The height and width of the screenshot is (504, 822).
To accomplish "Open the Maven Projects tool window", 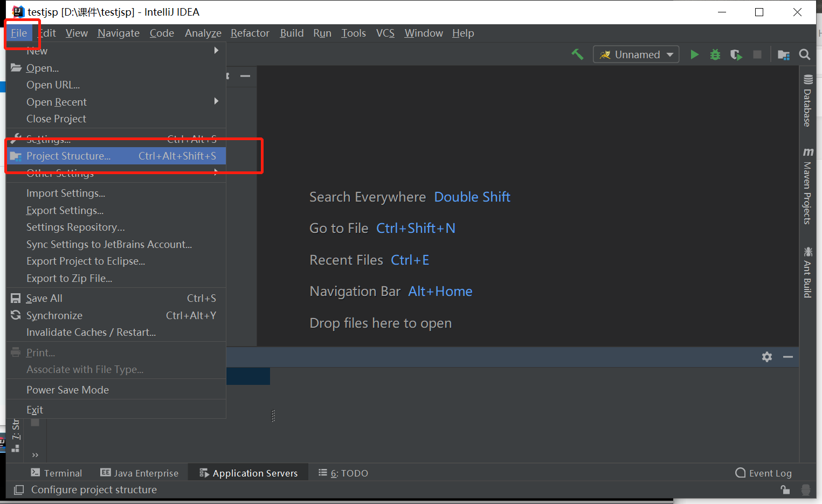I will 807,186.
